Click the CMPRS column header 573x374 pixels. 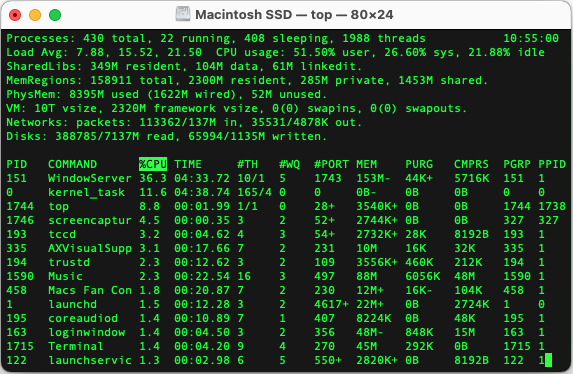click(471, 164)
